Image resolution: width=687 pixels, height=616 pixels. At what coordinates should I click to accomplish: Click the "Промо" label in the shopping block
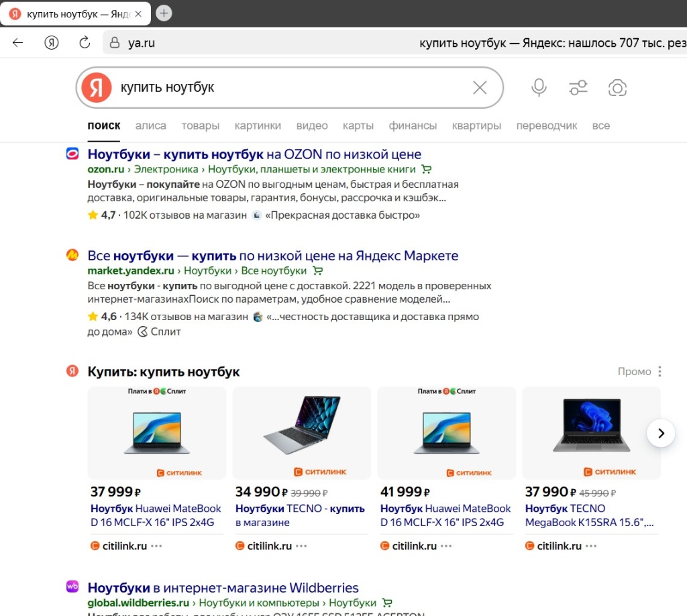coord(635,372)
